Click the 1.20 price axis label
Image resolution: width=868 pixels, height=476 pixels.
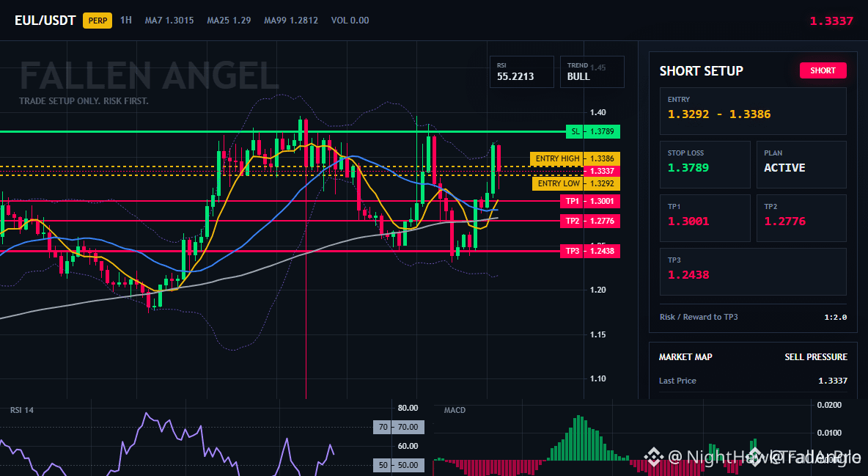pos(598,290)
